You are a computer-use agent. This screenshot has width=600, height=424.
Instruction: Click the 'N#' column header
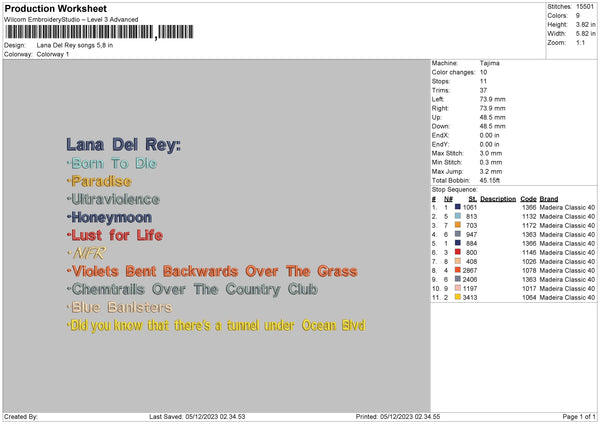[x=448, y=199]
